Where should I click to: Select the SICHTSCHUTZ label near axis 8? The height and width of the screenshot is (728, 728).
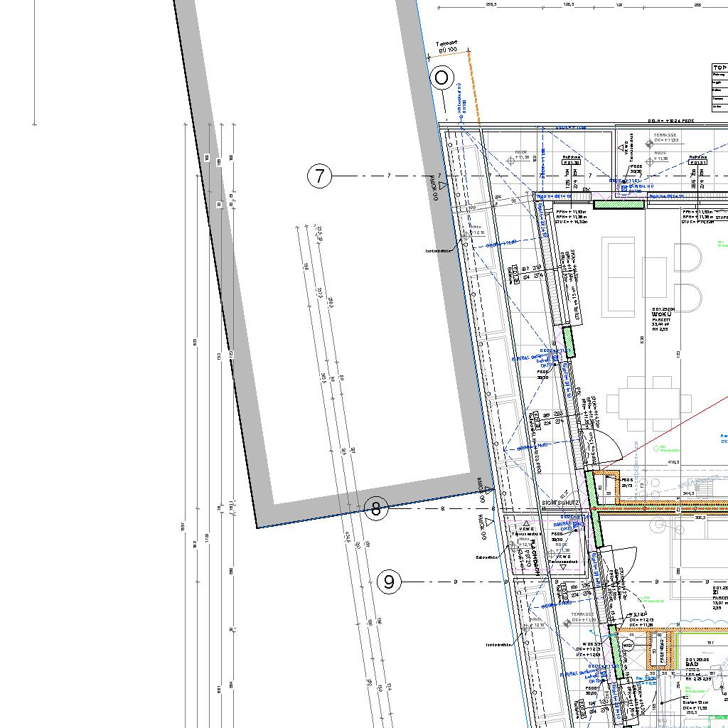562,503
